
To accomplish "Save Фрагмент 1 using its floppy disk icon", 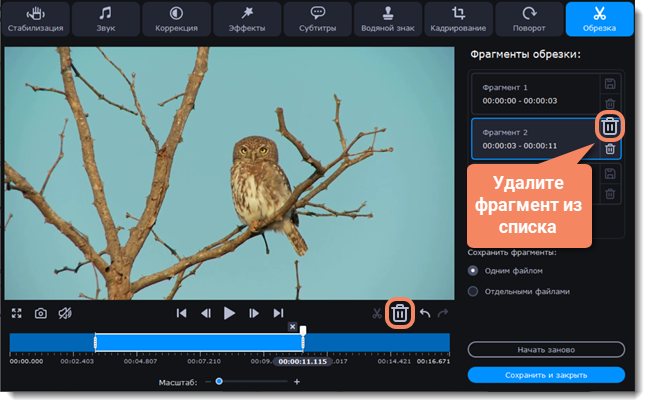I will pyautogui.click(x=609, y=83).
